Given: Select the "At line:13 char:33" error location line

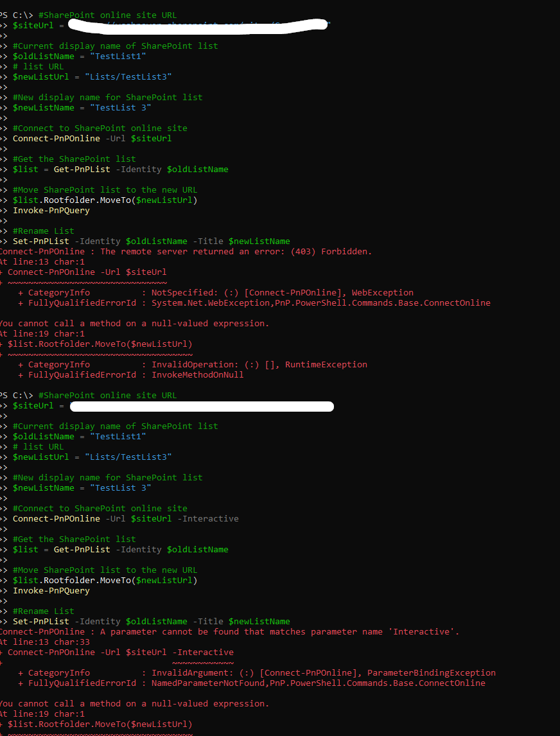Looking at the screenshot, I should click(x=44, y=642).
